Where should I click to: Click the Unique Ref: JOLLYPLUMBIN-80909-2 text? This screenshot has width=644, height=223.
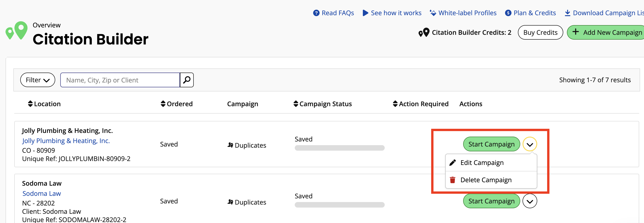pyautogui.click(x=76, y=159)
